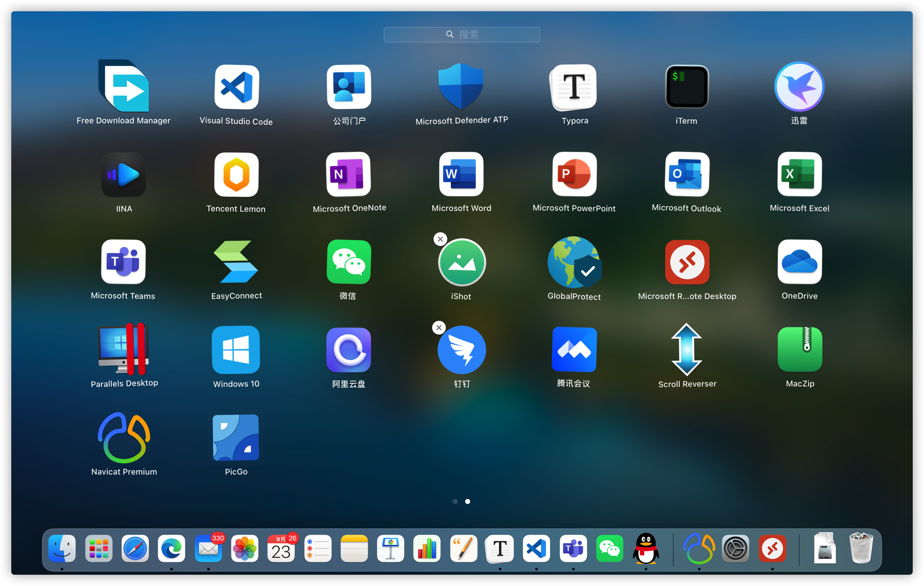This screenshot has height=586, width=924.
Task: Launch 微信 from Launchpad grid
Action: [349, 262]
